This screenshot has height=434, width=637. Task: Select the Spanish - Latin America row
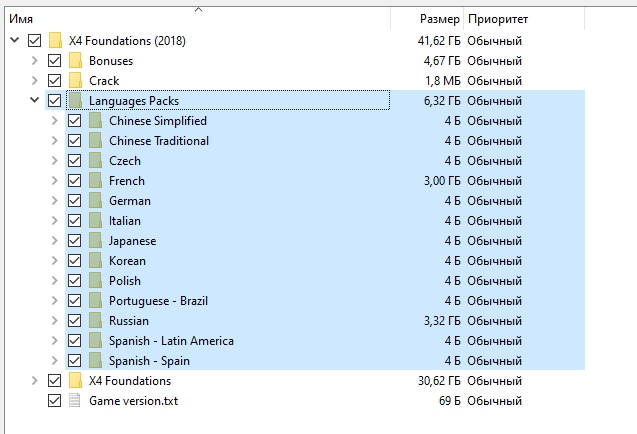coord(171,341)
